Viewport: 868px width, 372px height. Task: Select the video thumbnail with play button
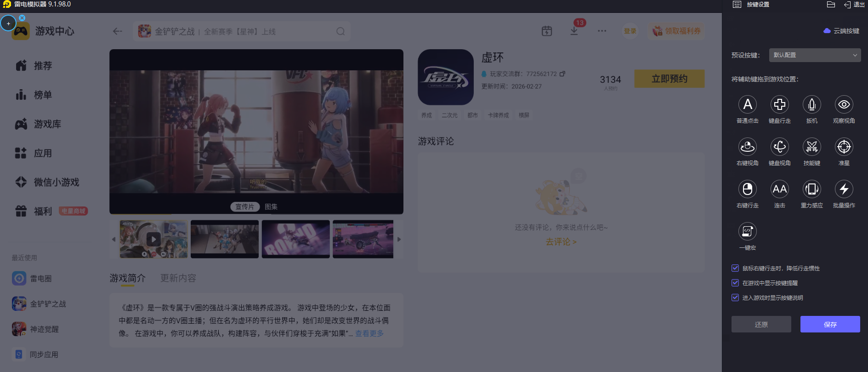tap(153, 239)
